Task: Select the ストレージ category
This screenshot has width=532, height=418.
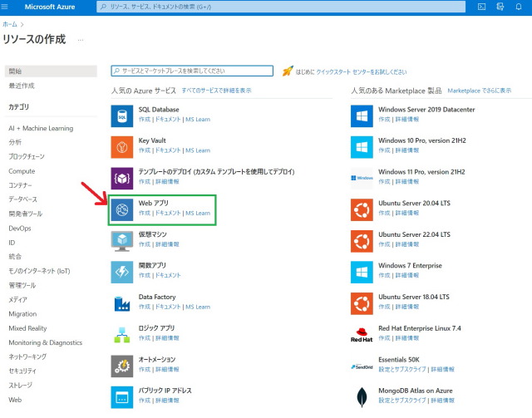Action: tap(20, 385)
